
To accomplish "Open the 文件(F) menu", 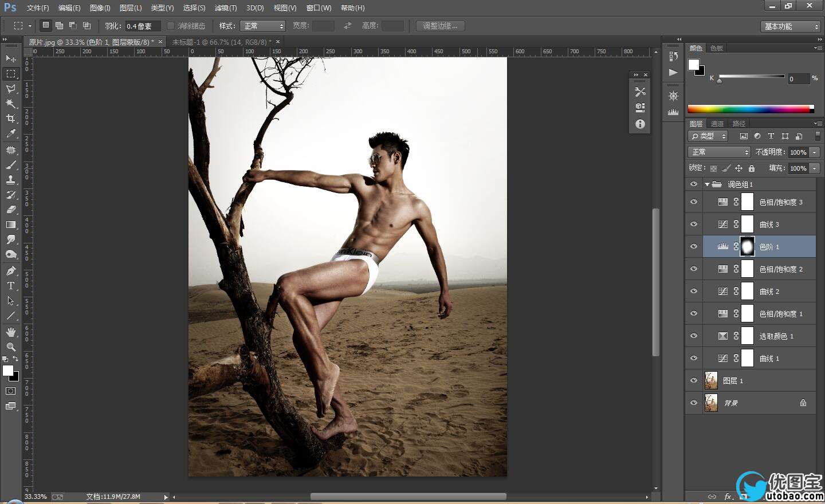I will point(38,8).
